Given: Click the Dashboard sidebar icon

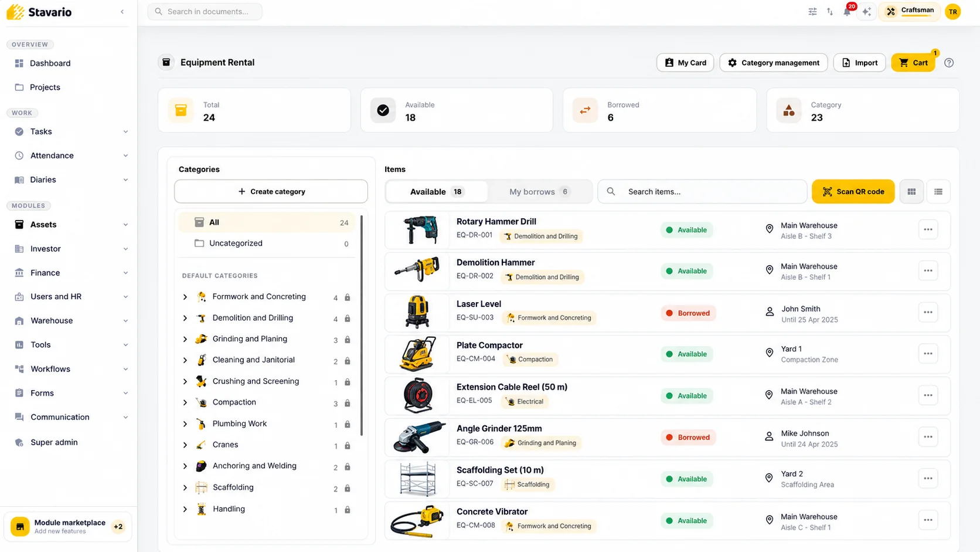Looking at the screenshot, I should pyautogui.click(x=19, y=63).
